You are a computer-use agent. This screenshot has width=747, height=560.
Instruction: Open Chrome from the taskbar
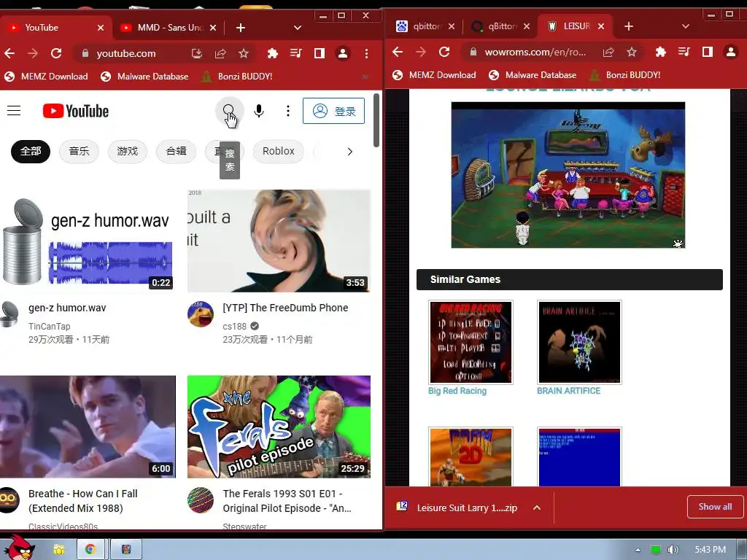click(x=90, y=550)
